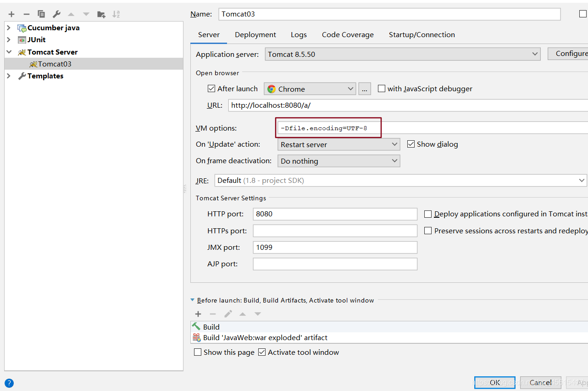This screenshot has height=391, width=588.
Task: Expand the Cucumber java node
Action: click(9, 28)
